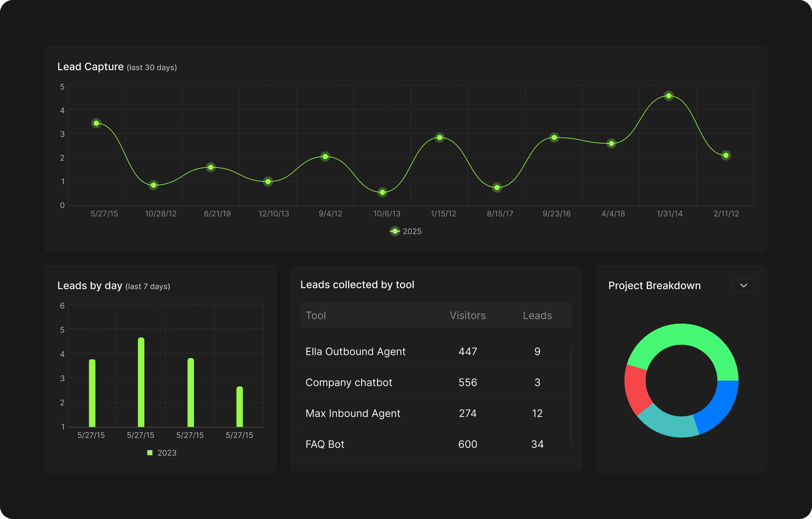Click the line chart data point above 1/31/14

point(668,95)
